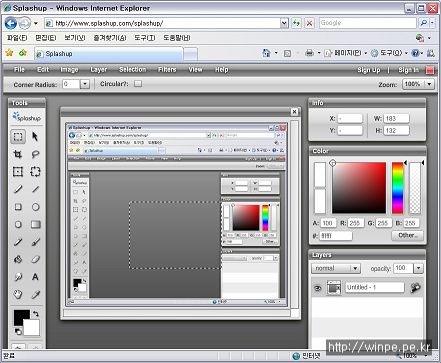Click the Sign Up link

(x=369, y=70)
